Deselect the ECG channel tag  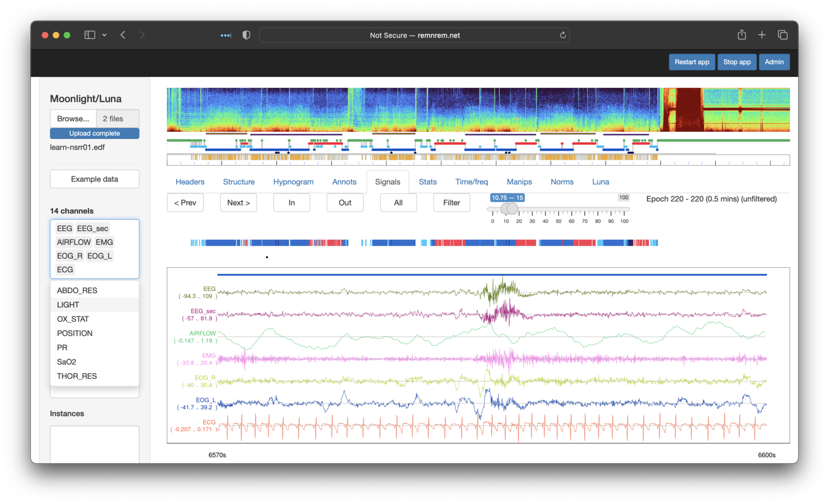click(65, 270)
